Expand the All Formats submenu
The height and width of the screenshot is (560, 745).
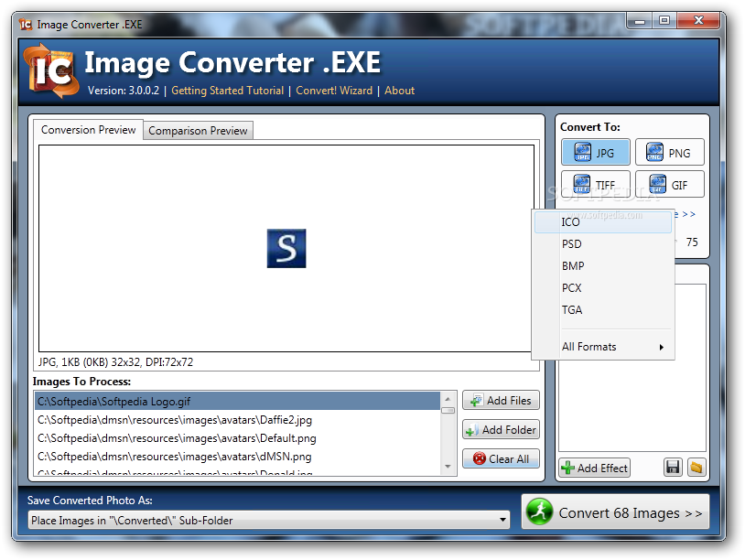pyautogui.click(x=603, y=346)
